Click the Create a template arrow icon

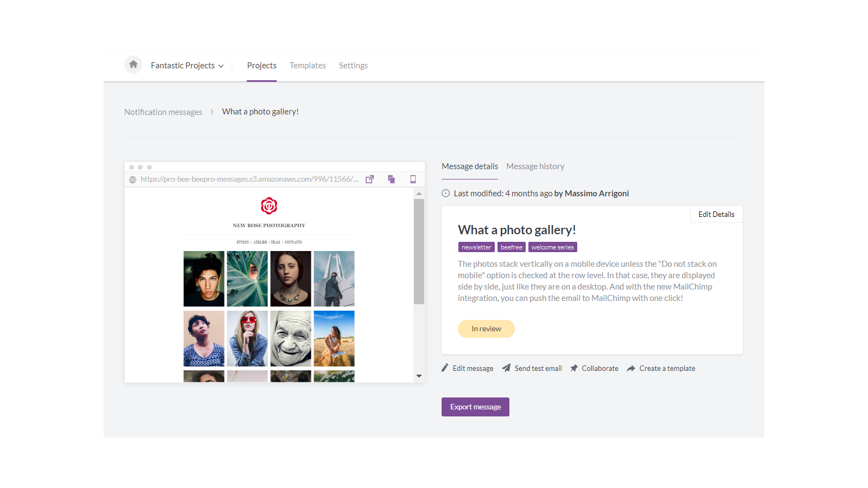coord(631,368)
